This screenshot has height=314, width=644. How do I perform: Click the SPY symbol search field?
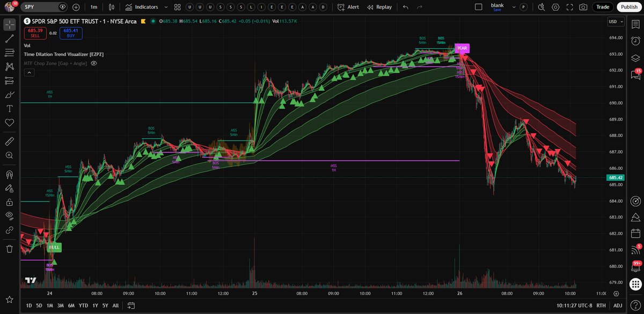pos(45,7)
